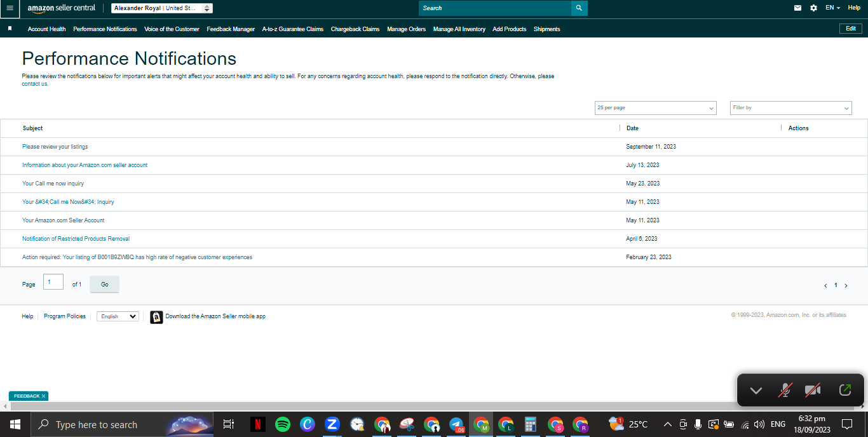Open Feedback Manager in the navigation bar
Screen dimensions: 868x437
coord(231,29)
